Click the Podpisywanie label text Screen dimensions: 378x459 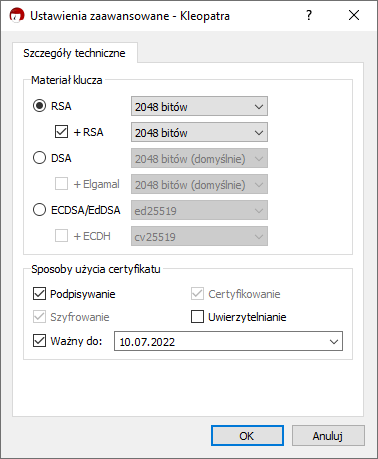pyautogui.click(x=83, y=294)
